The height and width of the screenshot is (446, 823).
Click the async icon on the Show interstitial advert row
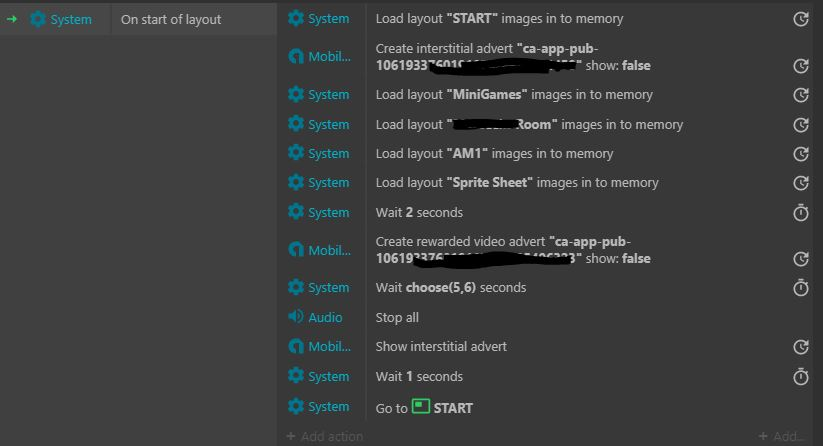(x=800, y=347)
